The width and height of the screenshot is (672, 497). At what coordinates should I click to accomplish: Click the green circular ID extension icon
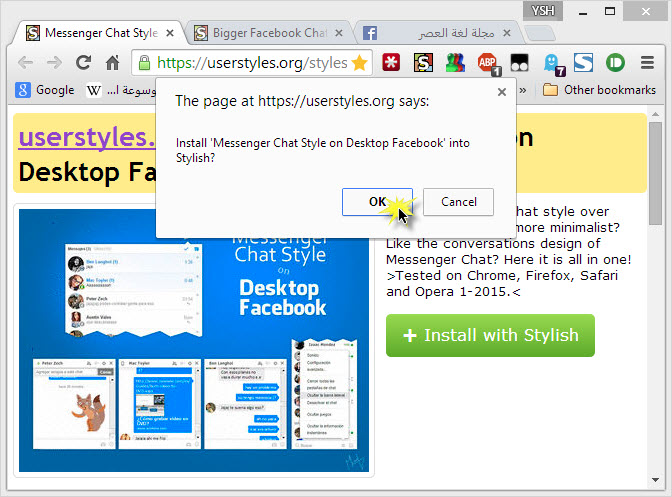[615, 63]
